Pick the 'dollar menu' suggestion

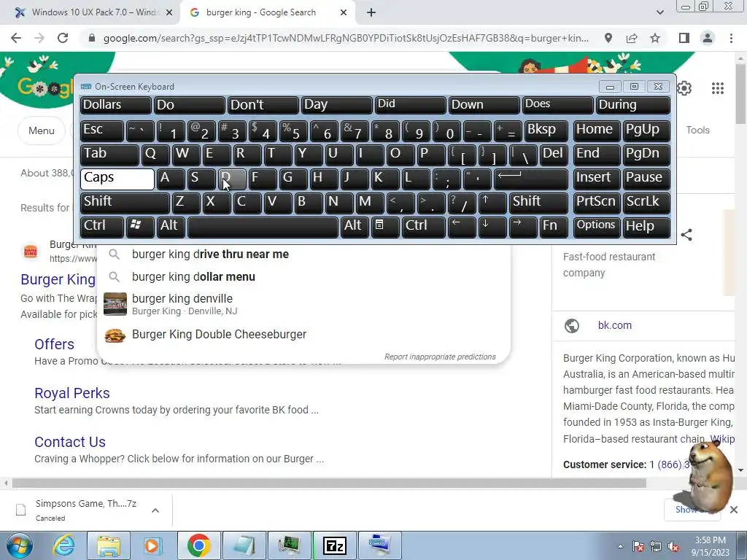pyautogui.click(x=303, y=277)
